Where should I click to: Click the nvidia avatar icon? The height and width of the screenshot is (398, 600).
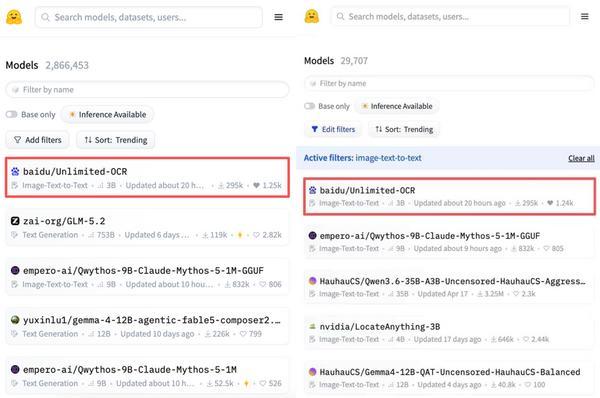pyautogui.click(x=312, y=326)
